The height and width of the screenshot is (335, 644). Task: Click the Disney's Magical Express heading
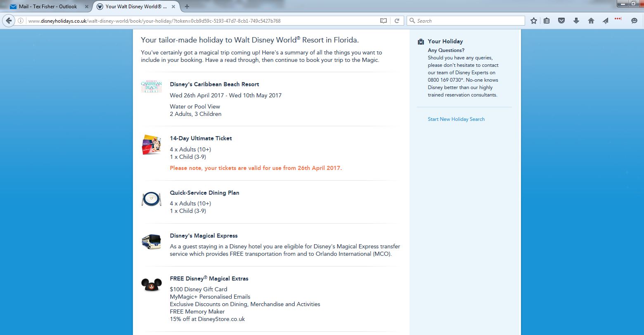(x=204, y=236)
